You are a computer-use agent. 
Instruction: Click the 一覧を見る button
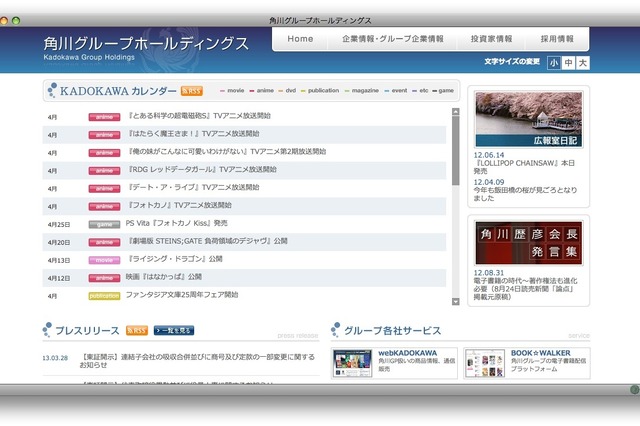click(x=174, y=330)
